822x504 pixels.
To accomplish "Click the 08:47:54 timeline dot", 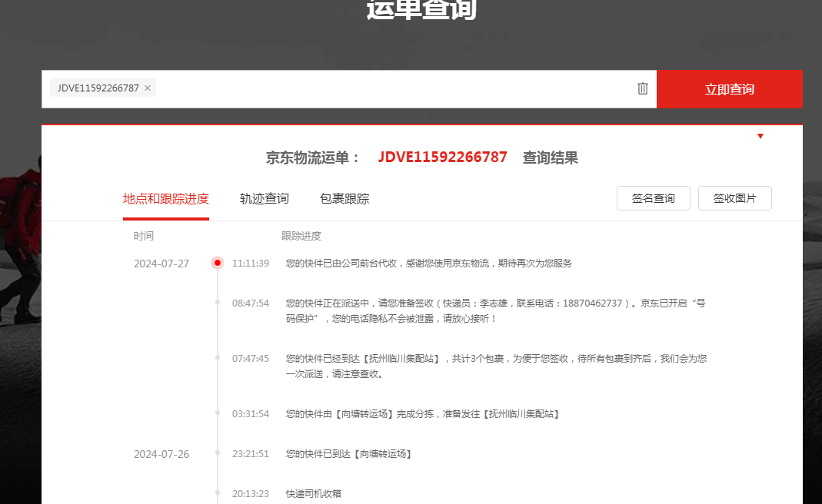I will click(x=218, y=302).
